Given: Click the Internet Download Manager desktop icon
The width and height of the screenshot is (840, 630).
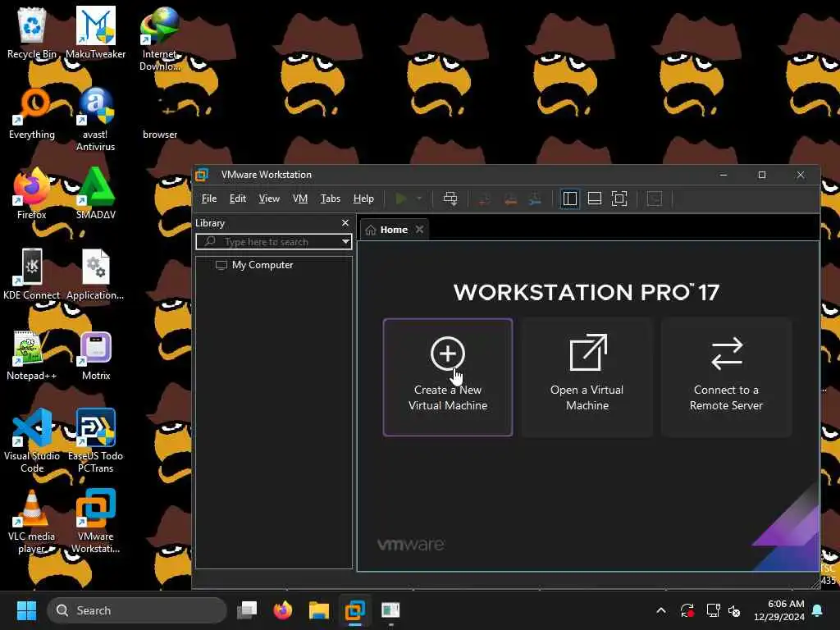Looking at the screenshot, I should (159, 39).
